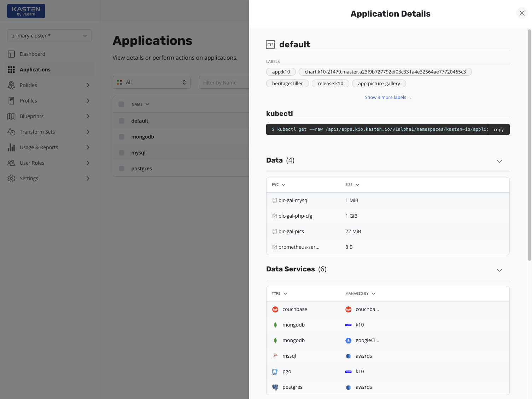The image size is (532, 399).
Task: Click the mongodb leaf icon managed by k10
Action: pos(275,325)
